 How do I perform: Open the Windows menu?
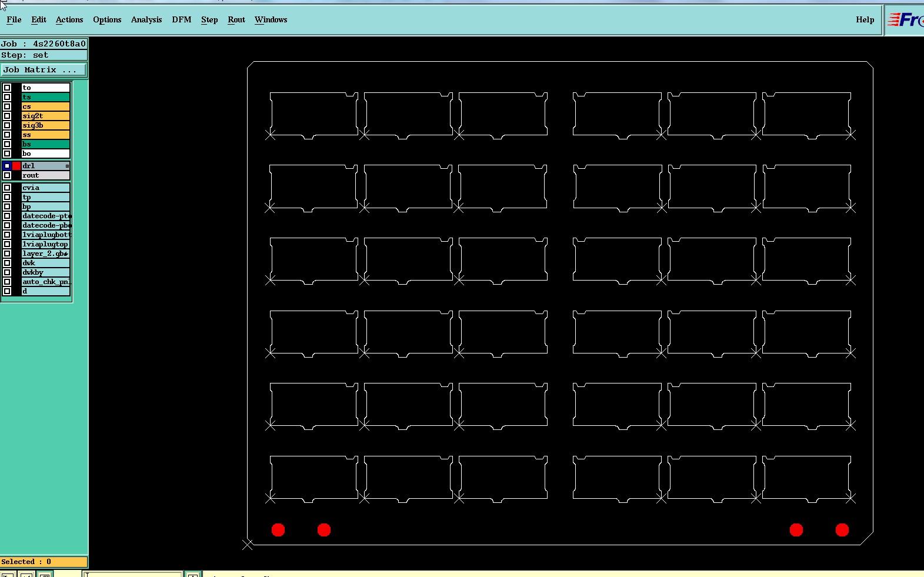click(271, 19)
